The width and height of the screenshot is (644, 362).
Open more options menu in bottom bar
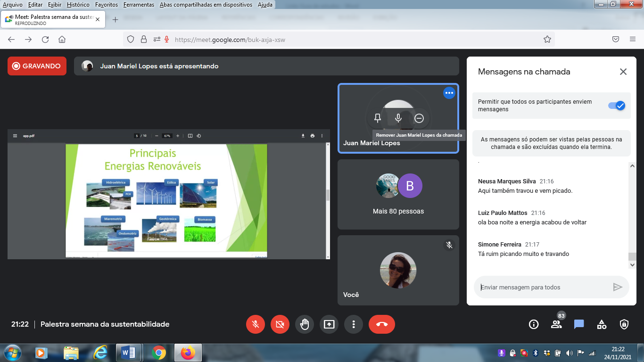pos(354,324)
